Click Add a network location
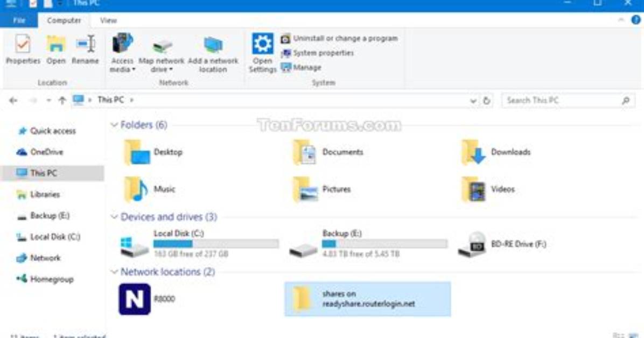This screenshot has height=338, width=644. pyautogui.click(x=213, y=54)
